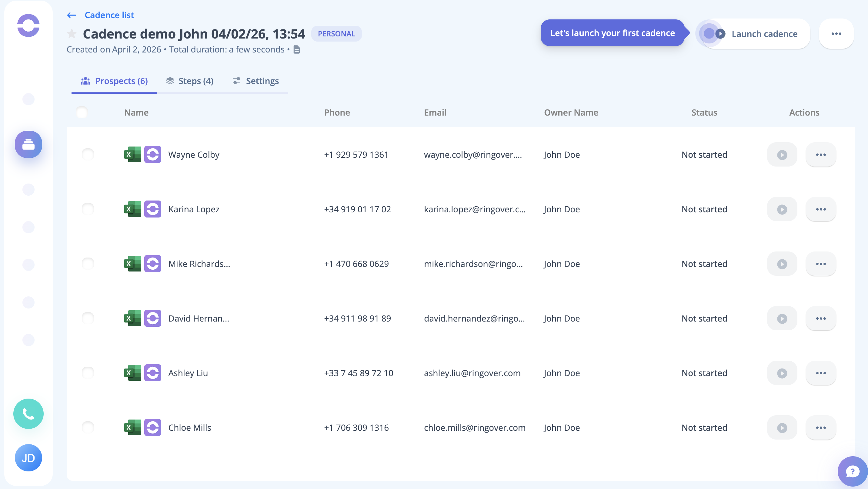Open the cadence description document icon

[296, 49]
